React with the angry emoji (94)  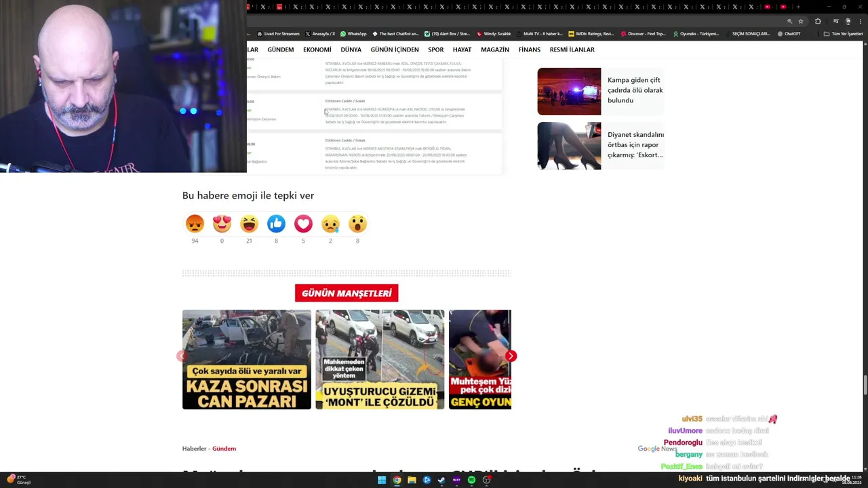pos(195,224)
